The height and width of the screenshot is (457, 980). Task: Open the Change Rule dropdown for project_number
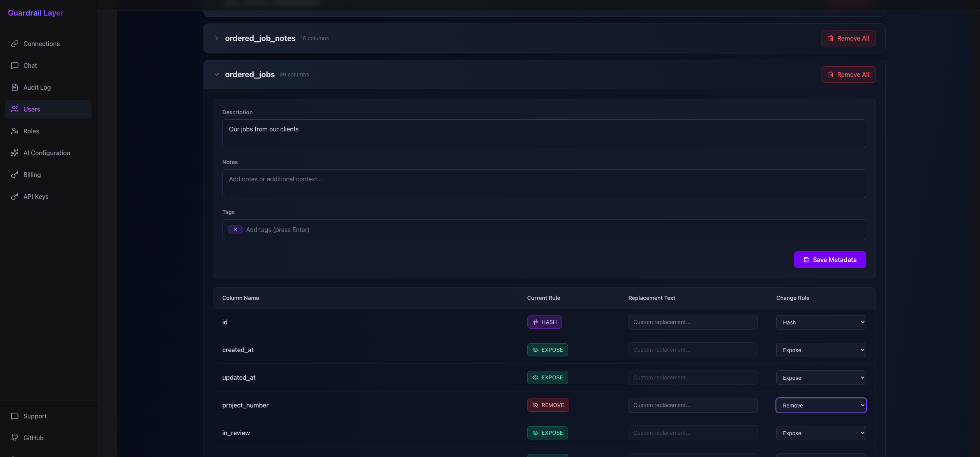tap(821, 406)
